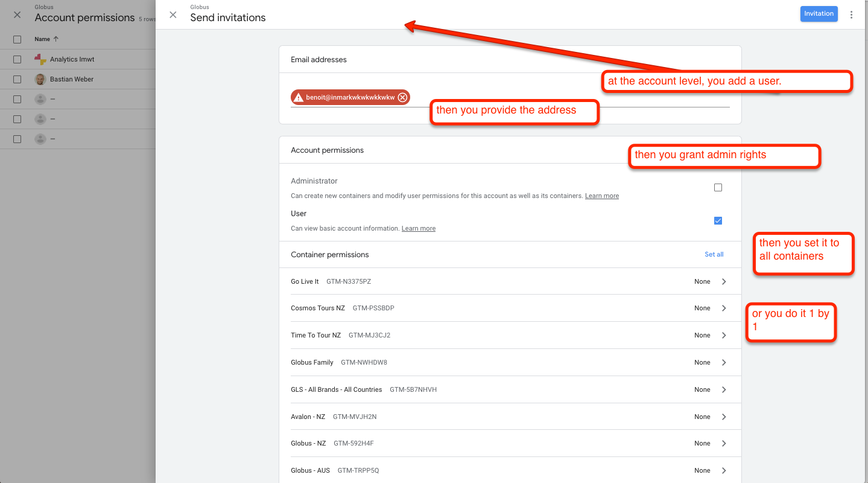This screenshot has width=868, height=483.
Task: Click None value for Globus - AUS
Action: (702, 470)
